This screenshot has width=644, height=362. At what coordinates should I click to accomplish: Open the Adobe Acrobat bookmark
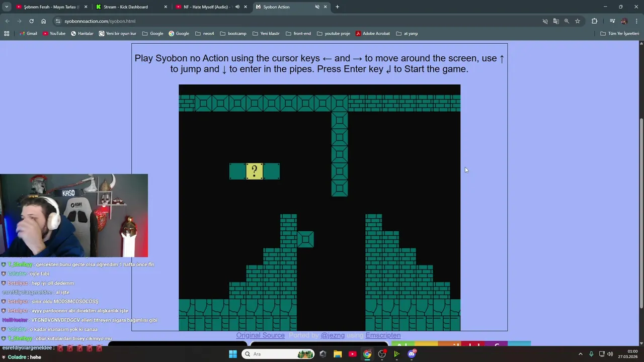[x=373, y=34]
